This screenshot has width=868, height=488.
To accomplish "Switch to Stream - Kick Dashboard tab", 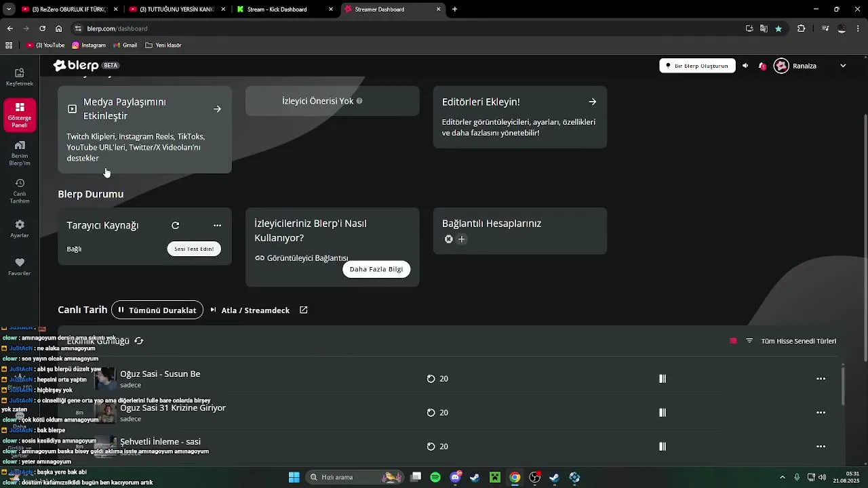I will [285, 9].
